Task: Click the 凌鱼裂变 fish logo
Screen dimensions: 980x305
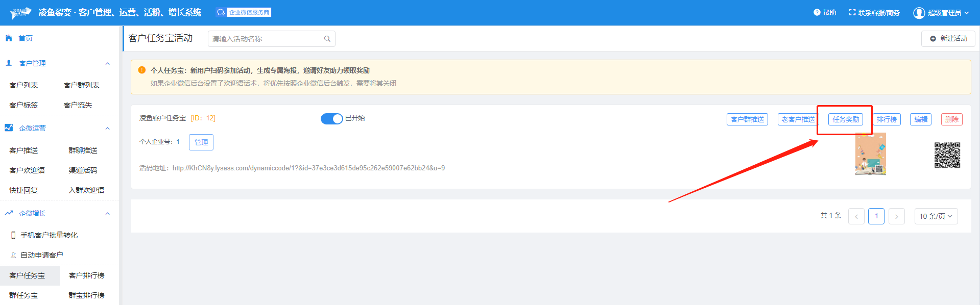Action: click(x=20, y=13)
